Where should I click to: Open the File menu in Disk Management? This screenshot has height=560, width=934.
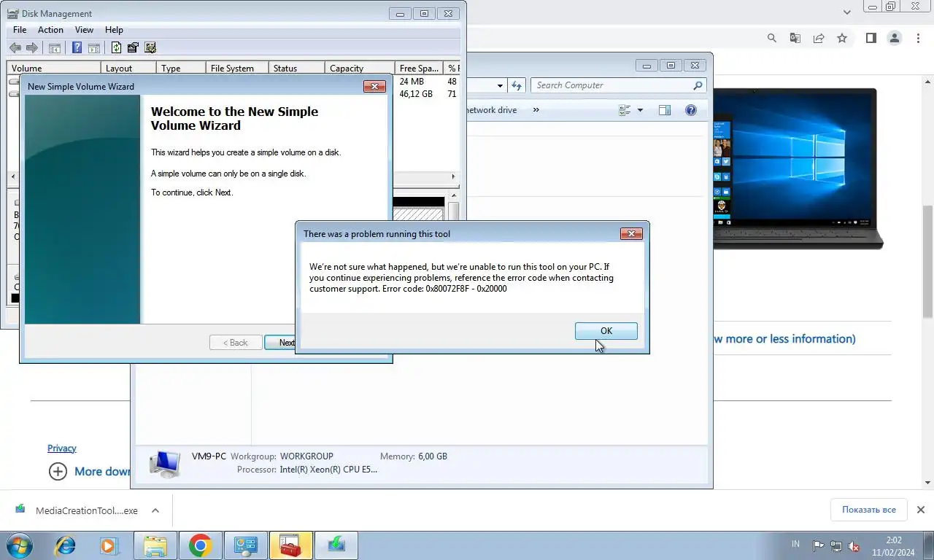tap(20, 30)
